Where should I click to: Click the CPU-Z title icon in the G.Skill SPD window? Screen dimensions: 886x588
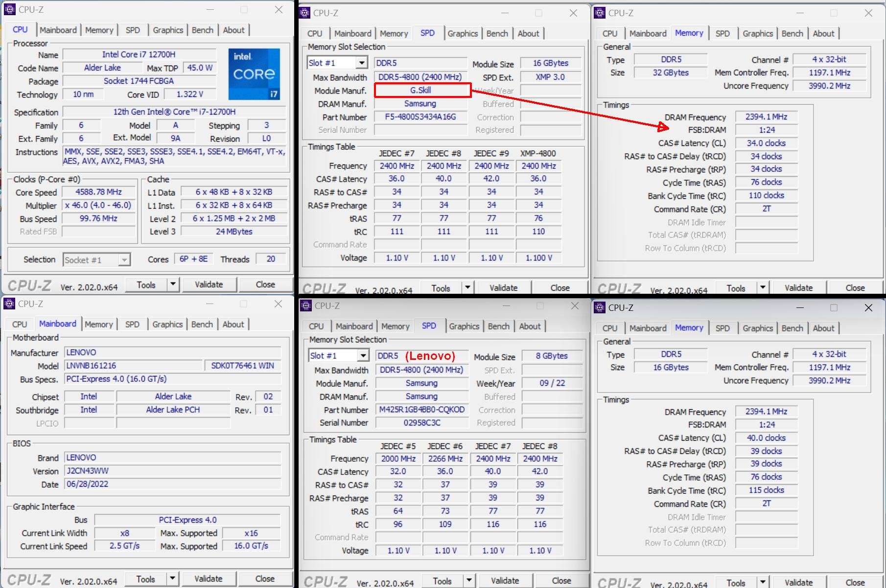305,13
